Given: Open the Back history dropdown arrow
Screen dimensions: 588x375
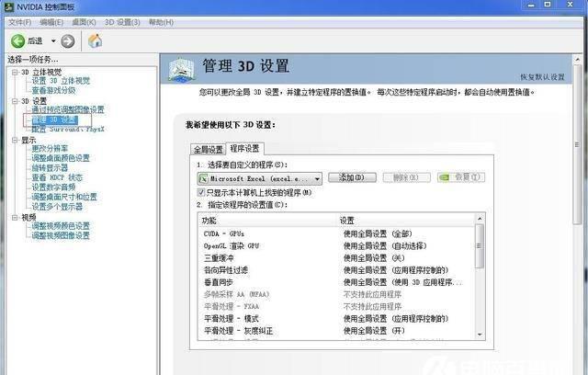Looking at the screenshot, I should click(x=53, y=40).
